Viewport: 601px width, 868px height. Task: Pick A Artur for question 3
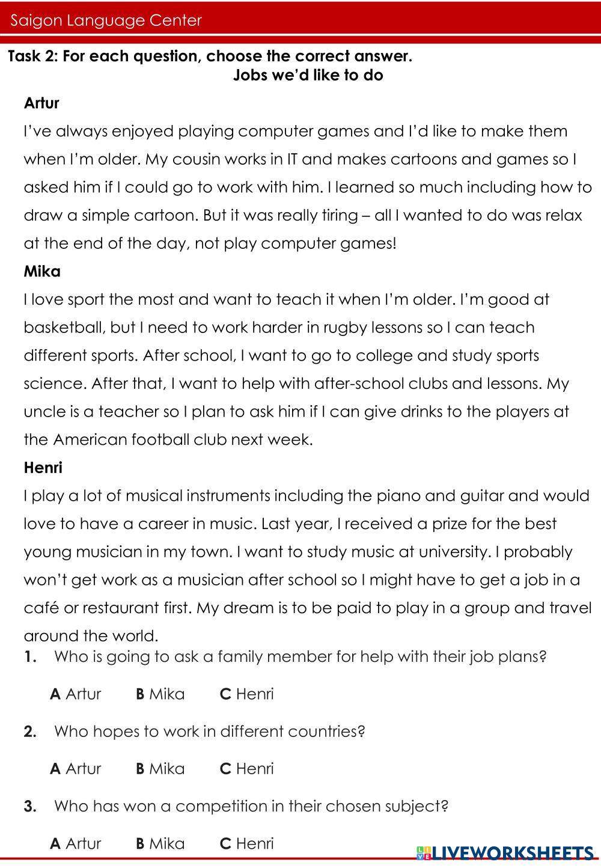point(76,843)
